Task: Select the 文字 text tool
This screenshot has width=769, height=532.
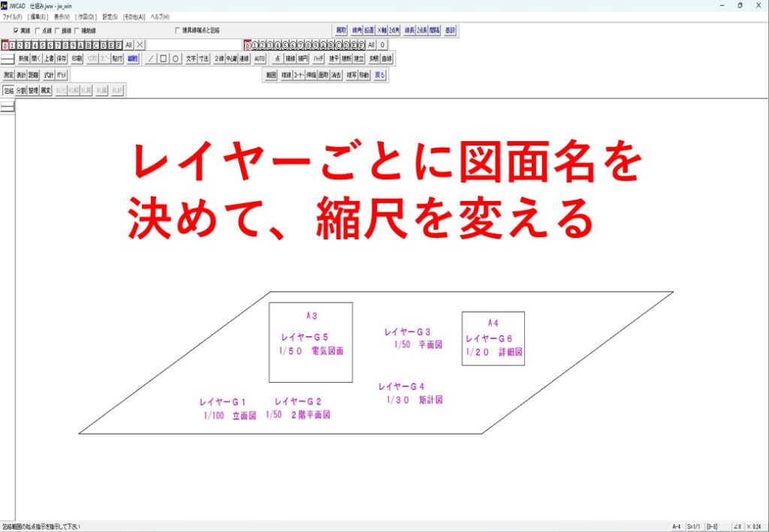Action: 191,58
